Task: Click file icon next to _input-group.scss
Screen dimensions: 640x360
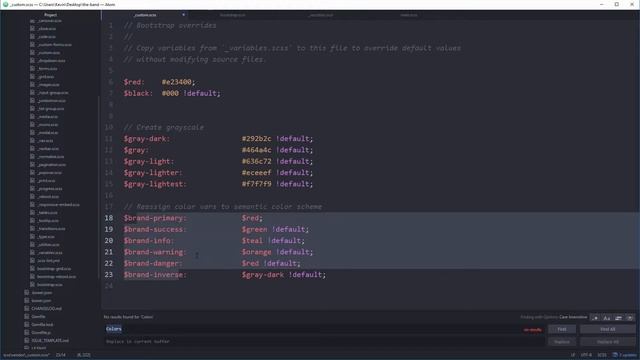Action: click(x=33, y=93)
